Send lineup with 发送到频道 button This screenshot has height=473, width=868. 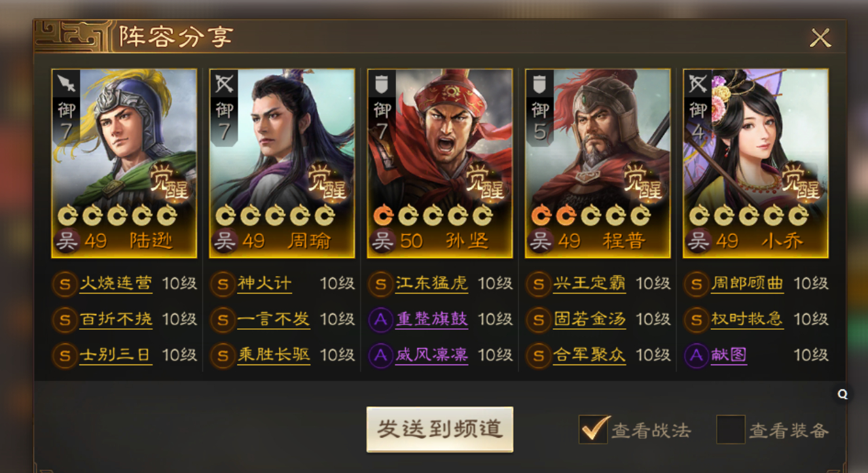click(x=440, y=429)
